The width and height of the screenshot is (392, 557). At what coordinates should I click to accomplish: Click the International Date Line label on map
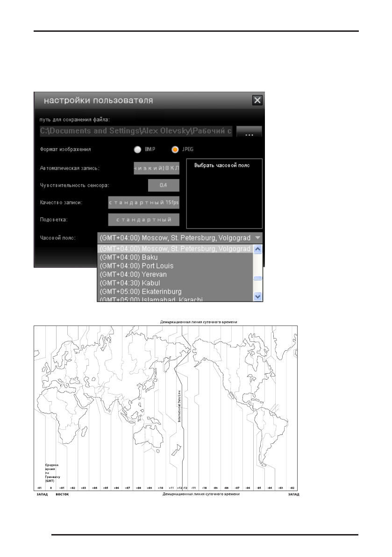[179, 406]
